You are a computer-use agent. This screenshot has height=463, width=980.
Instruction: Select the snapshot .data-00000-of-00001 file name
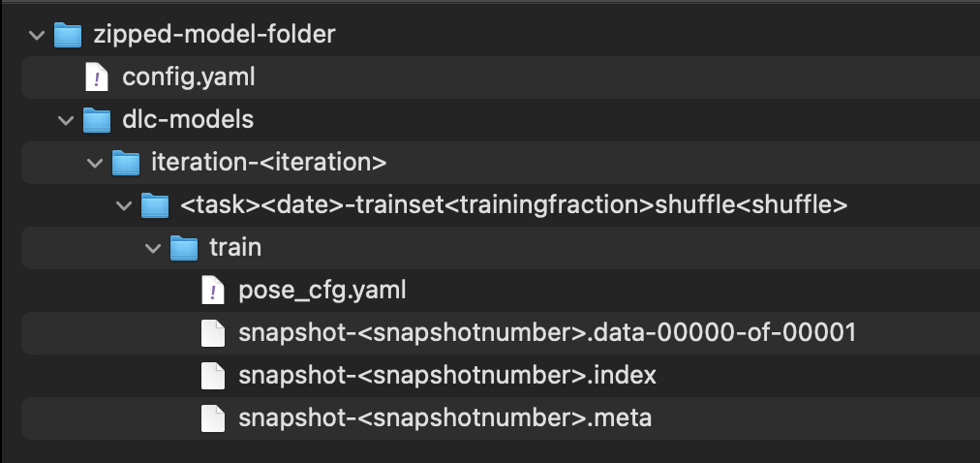tap(547, 333)
